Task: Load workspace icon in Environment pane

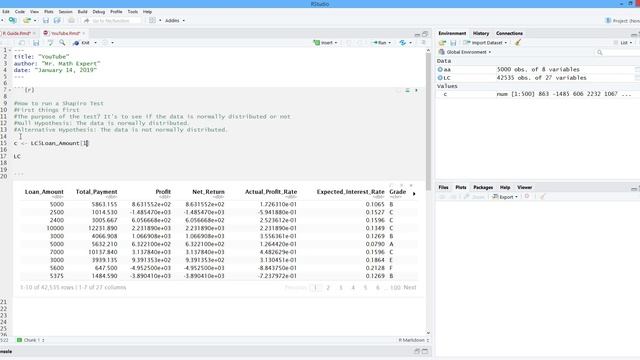Action: pyautogui.click(x=442, y=43)
